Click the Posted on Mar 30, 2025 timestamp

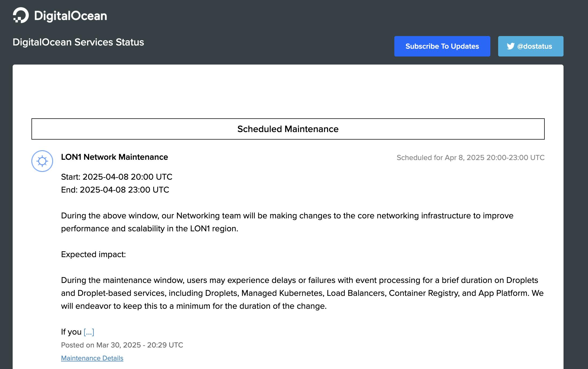coord(122,345)
